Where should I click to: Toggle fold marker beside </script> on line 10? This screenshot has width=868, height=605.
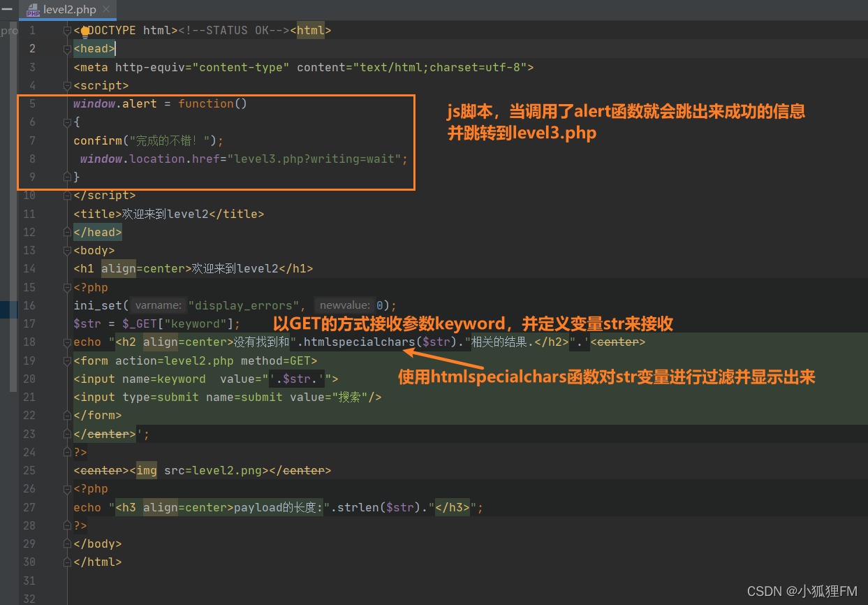click(67, 195)
